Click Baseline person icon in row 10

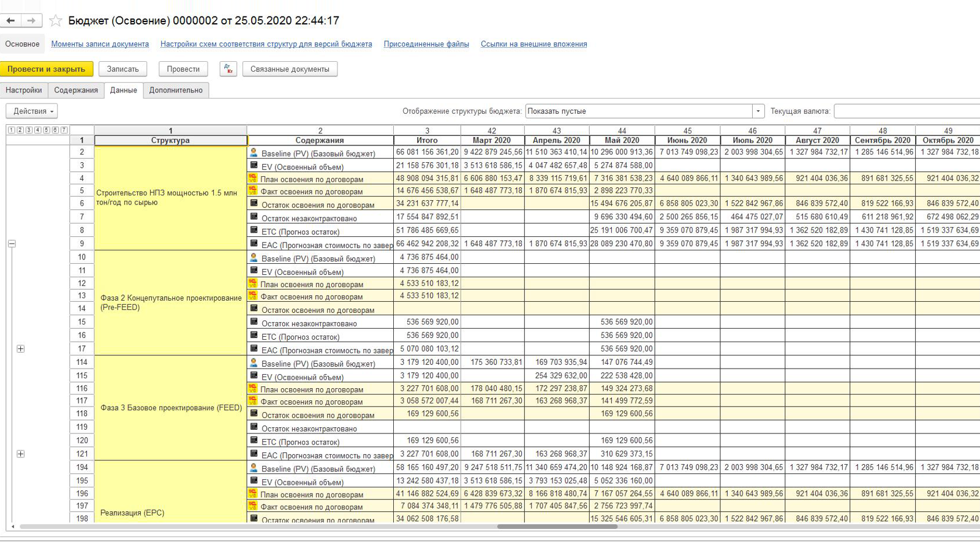tap(254, 258)
